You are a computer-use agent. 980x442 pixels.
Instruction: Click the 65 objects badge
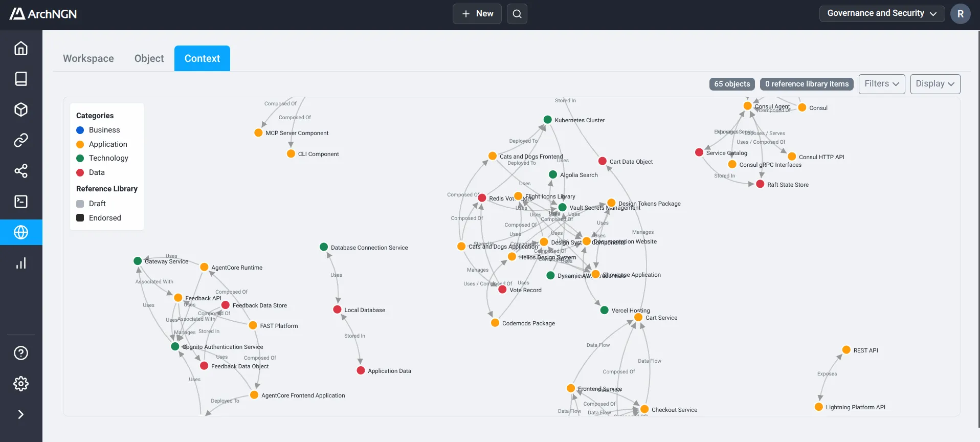(732, 84)
